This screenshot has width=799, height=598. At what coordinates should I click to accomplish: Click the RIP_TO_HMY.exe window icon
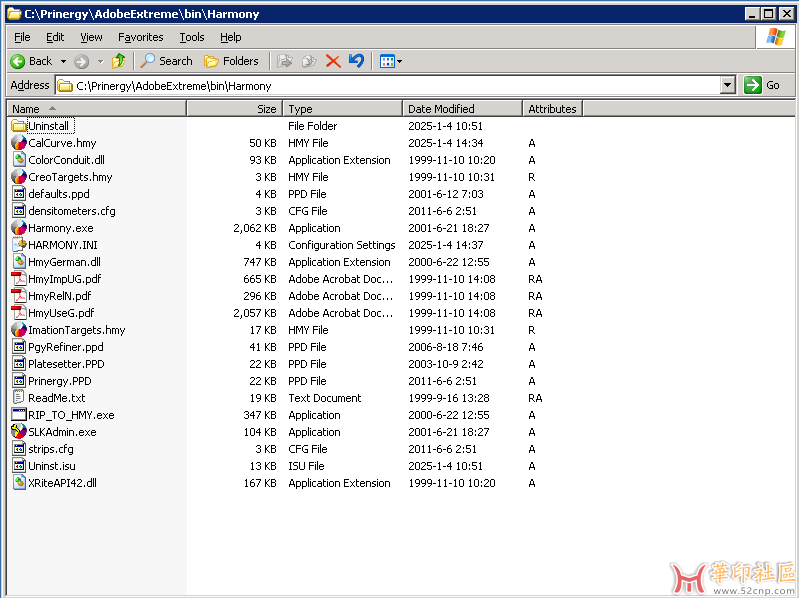(x=19, y=415)
